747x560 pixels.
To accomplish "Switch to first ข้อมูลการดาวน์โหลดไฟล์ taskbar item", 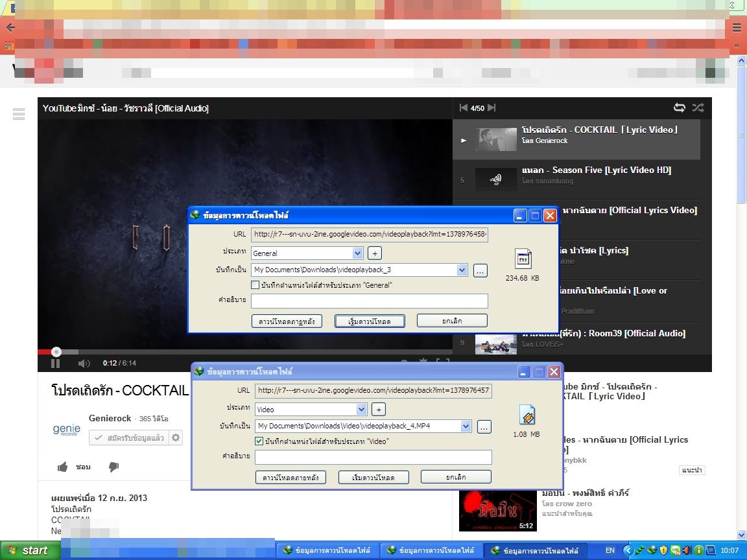I will pos(327,550).
